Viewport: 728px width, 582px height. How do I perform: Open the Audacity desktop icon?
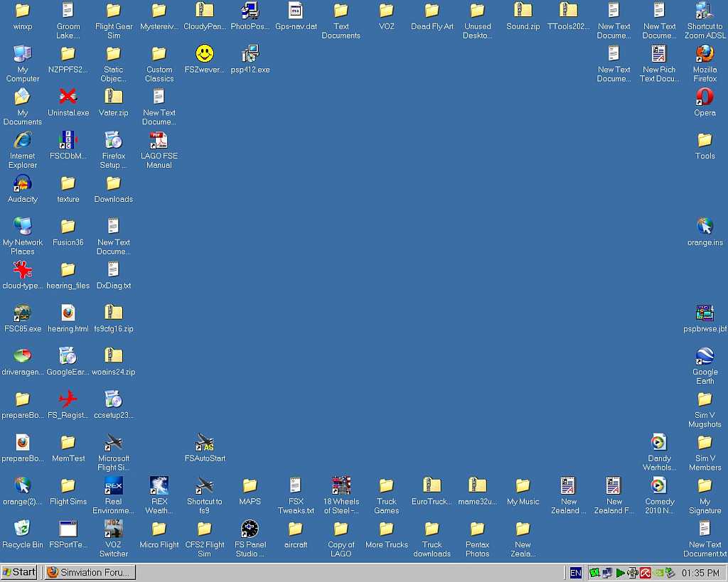(23, 183)
